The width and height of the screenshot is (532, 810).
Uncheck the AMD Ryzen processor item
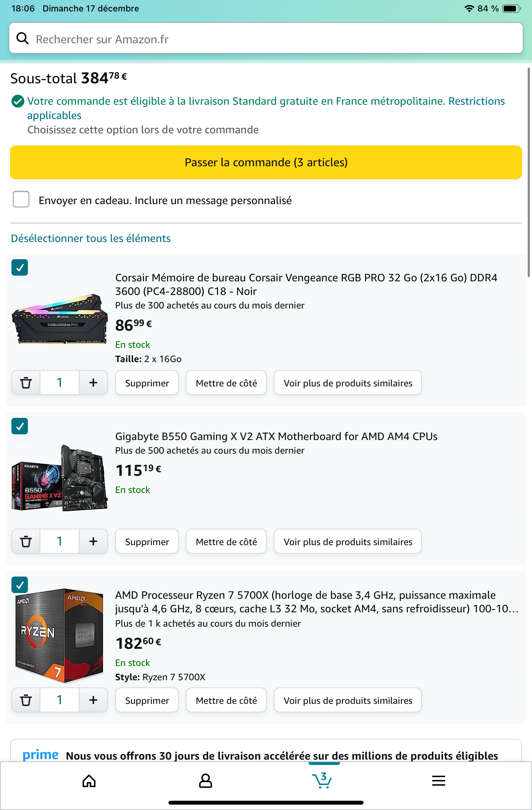(x=20, y=585)
